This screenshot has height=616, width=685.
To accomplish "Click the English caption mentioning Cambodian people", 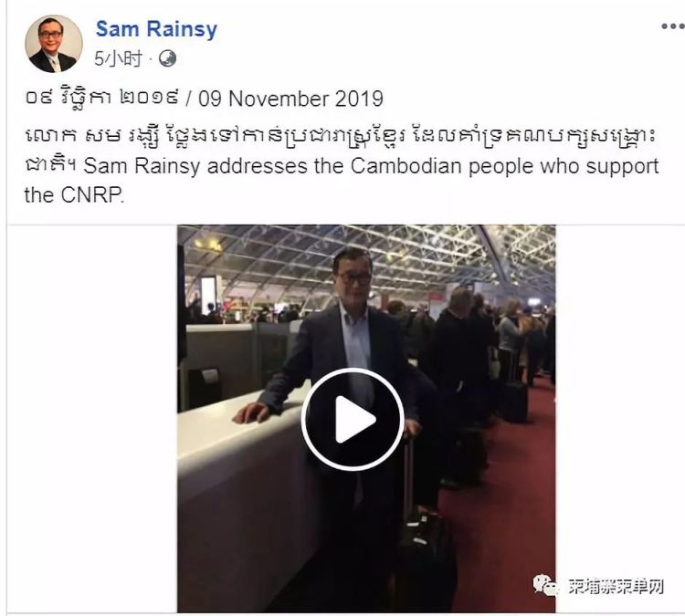I will coord(371,166).
